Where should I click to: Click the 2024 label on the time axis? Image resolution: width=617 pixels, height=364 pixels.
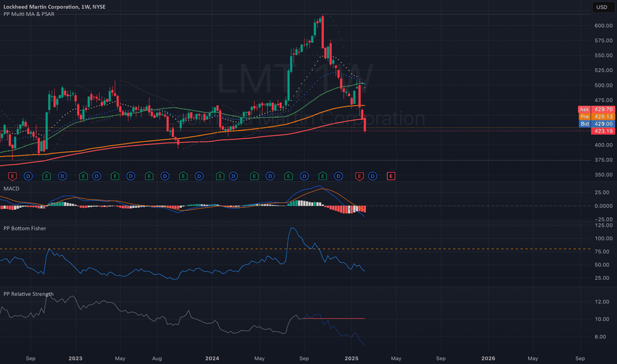[212, 359]
